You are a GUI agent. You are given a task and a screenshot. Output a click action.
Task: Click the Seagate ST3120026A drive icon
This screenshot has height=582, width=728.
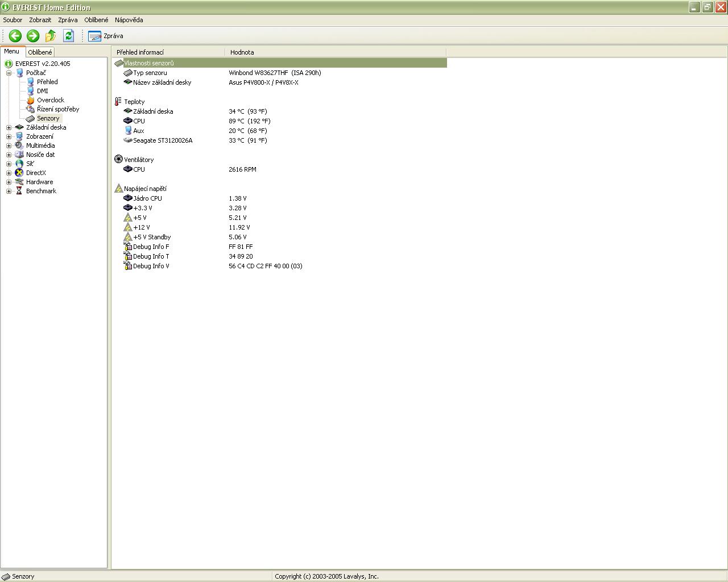(x=128, y=140)
